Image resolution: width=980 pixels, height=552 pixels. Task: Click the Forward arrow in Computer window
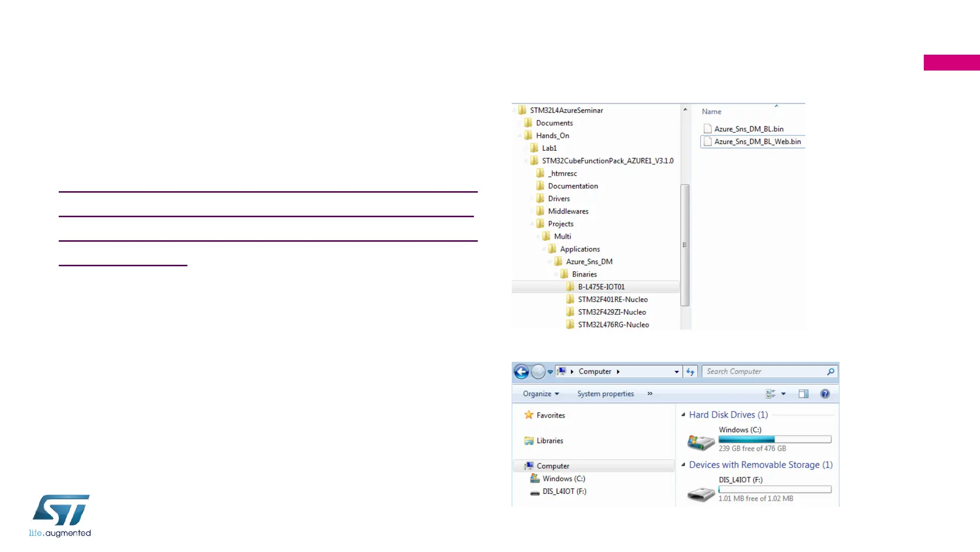pos(538,372)
